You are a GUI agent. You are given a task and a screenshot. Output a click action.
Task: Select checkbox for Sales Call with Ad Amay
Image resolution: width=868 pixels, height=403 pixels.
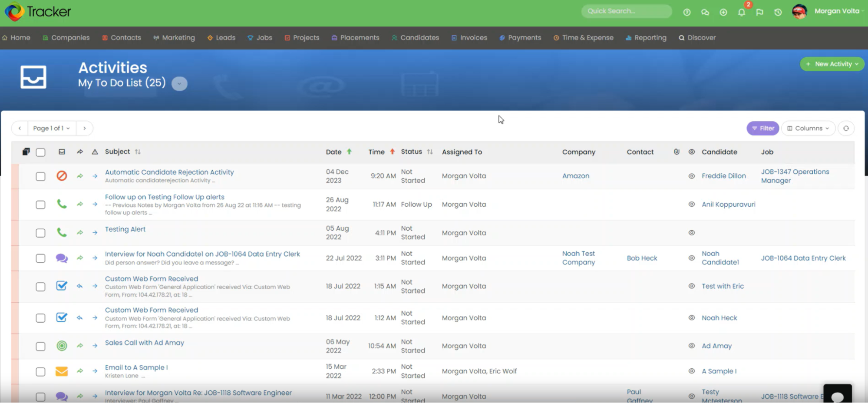point(40,346)
